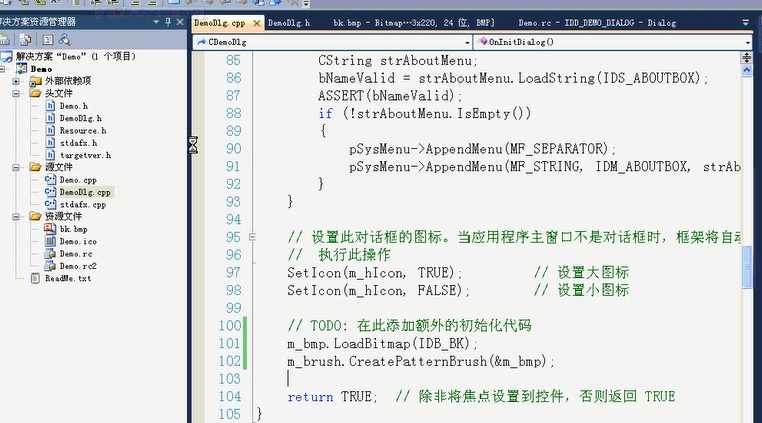The height and width of the screenshot is (423, 762).
Task: Click the Demo.cpp C++ file icon
Action: click(50, 179)
